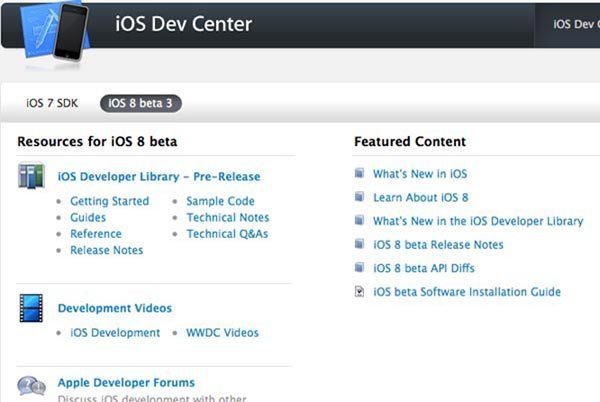Open the Technical Q&As link

click(227, 234)
